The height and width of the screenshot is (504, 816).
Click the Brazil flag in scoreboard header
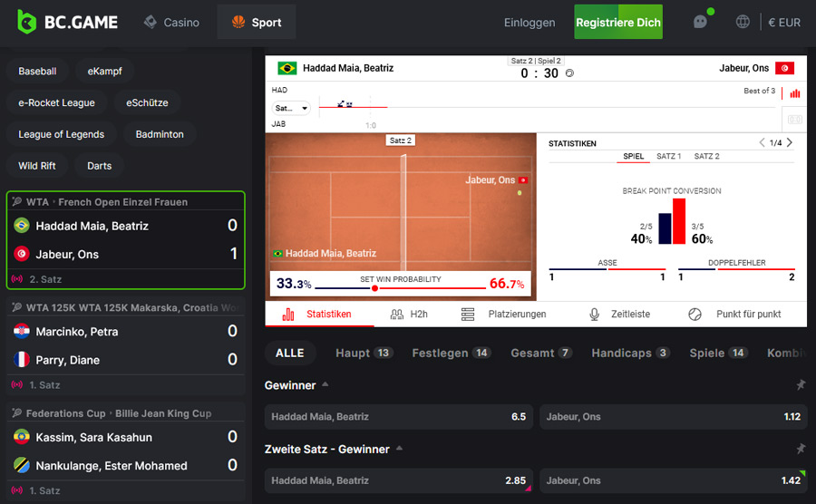pos(287,68)
